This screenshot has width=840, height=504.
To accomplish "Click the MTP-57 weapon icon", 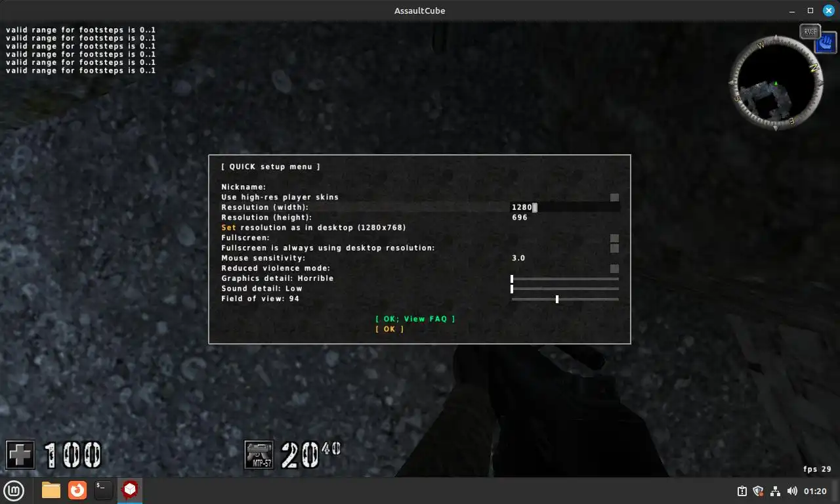I will pos(259,455).
